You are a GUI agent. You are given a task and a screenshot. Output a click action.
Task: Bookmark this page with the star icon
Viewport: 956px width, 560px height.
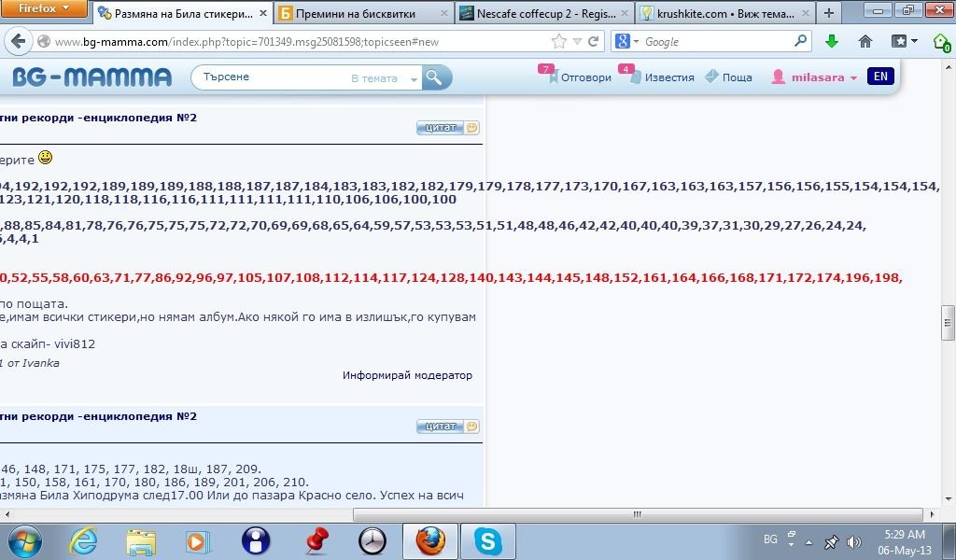pos(558,42)
